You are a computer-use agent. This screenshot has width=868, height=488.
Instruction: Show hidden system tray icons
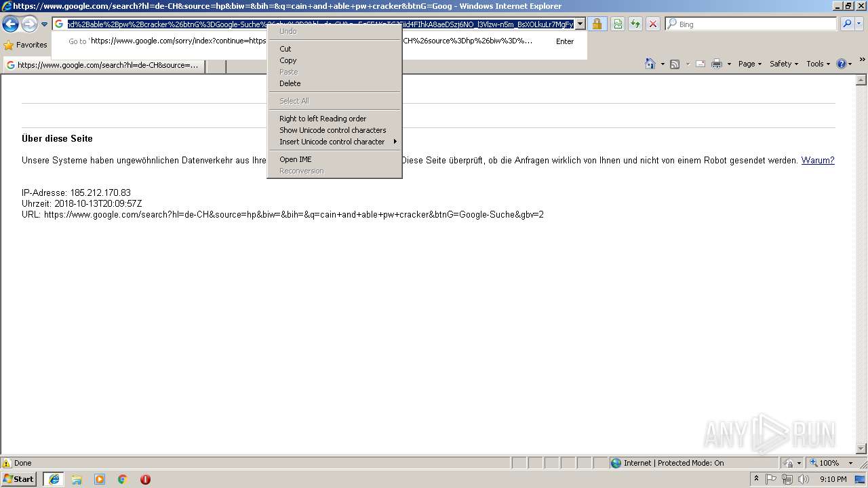[756, 479]
